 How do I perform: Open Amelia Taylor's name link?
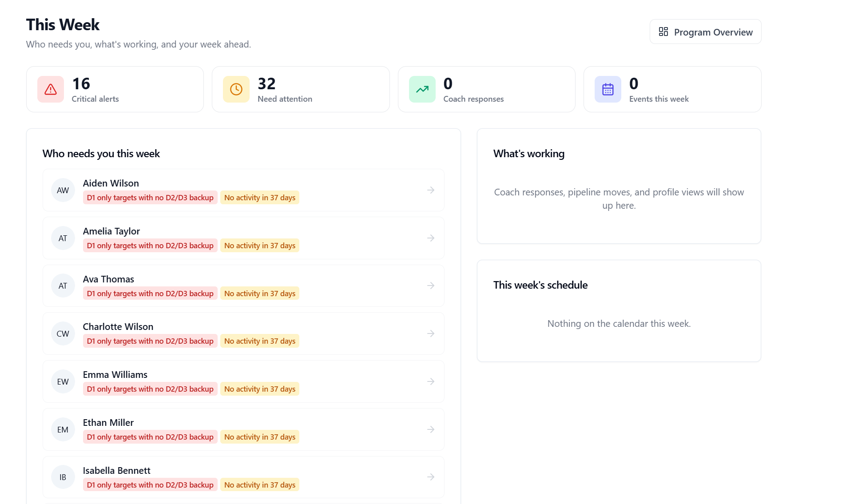coord(111,231)
